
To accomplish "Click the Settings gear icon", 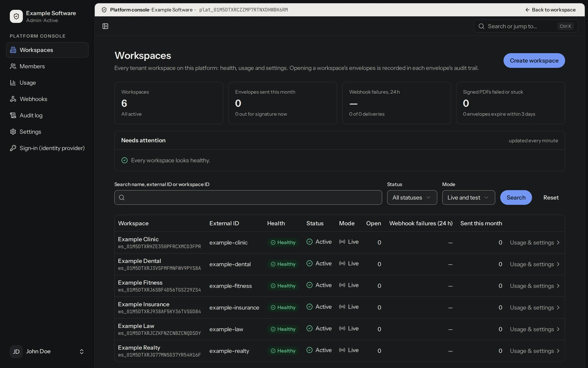I will point(13,132).
